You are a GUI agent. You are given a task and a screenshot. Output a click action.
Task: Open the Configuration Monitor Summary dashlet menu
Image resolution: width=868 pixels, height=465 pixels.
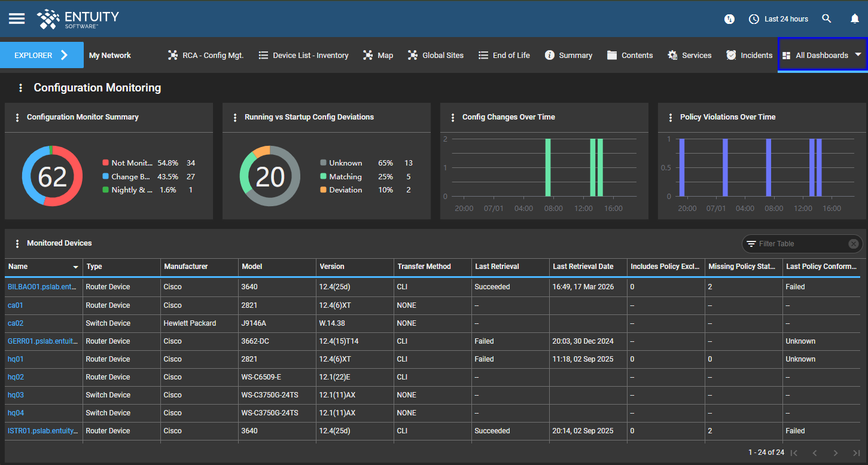pos(17,118)
